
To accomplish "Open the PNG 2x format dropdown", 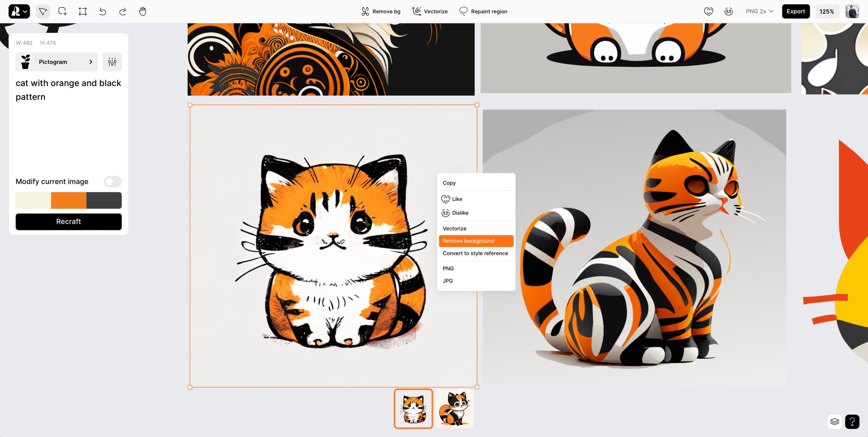I will pos(759,12).
